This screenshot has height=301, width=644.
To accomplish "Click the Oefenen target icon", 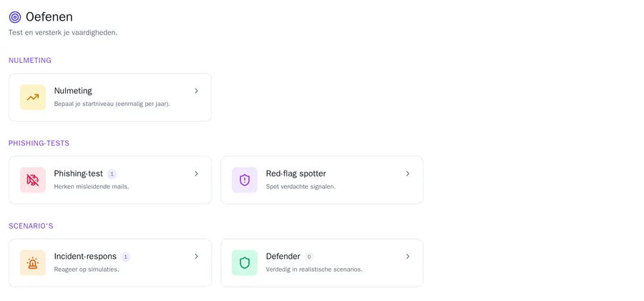I will [x=15, y=17].
